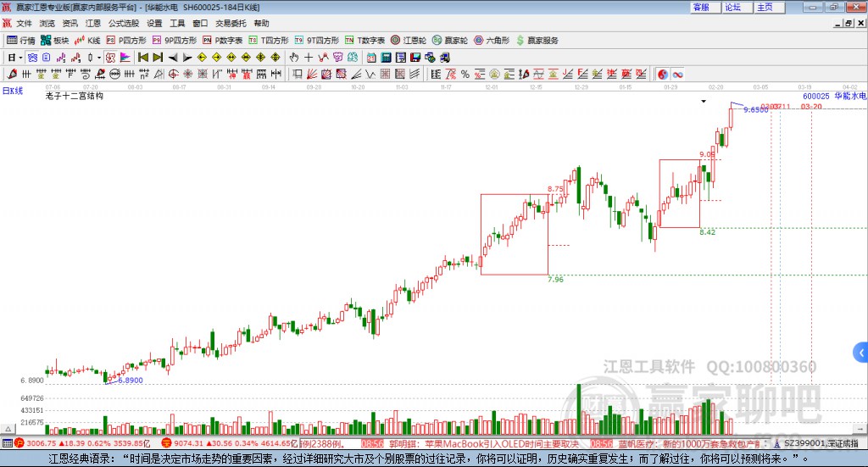The height and width of the screenshot is (467, 868).
Task: Select the crosshair plus cursor tool
Action: [309, 58]
